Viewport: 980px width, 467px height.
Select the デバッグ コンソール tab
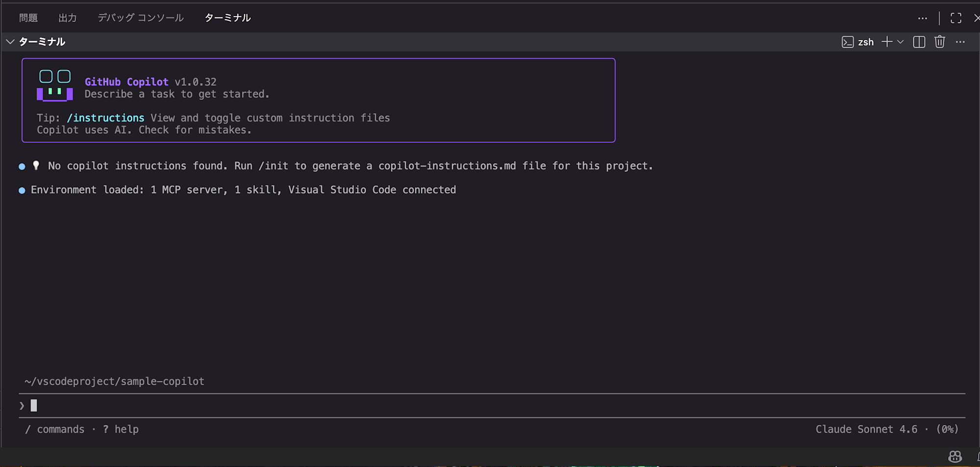141,18
